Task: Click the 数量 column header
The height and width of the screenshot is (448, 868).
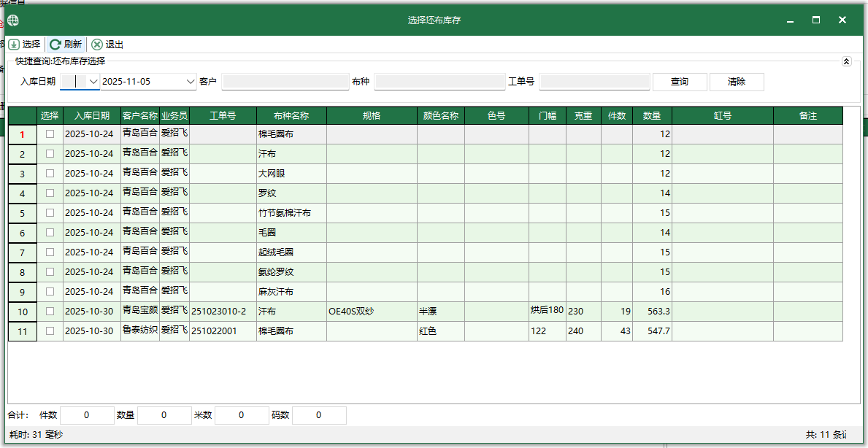Action: click(651, 115)
